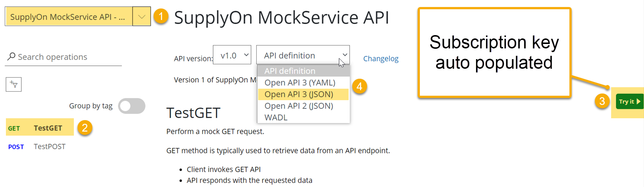This screenshot has height=187, width=644.
Task: Click the magnifier icon beside Search operations
Action: [x=11, y=57]
